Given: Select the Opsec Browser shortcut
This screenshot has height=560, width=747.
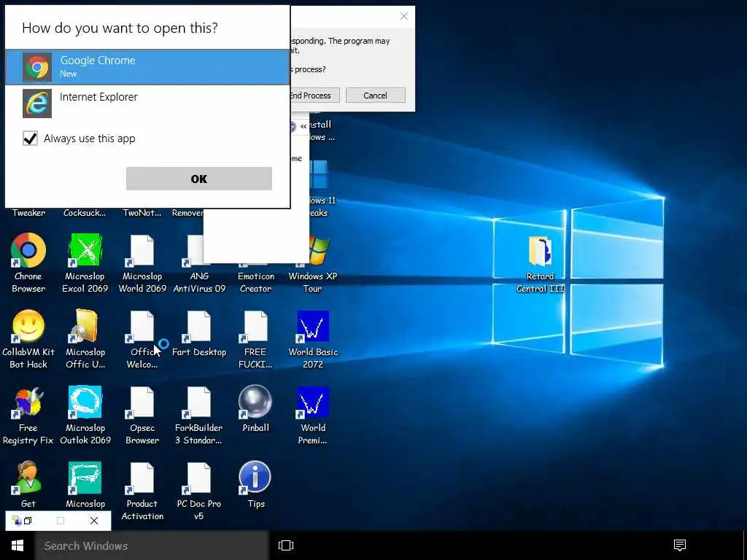Looking at the screenshot, I should point(142,415).
